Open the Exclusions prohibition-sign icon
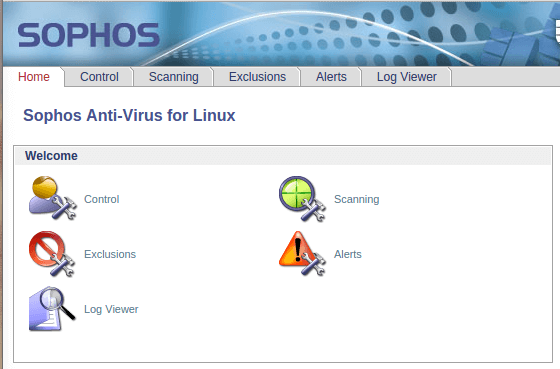Viewport: 560px width, 369px height. [52, 254]
